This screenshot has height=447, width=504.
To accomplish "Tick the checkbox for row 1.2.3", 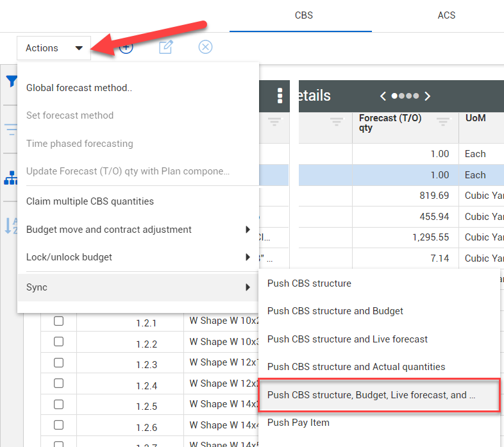I will (x=58, y=363).
